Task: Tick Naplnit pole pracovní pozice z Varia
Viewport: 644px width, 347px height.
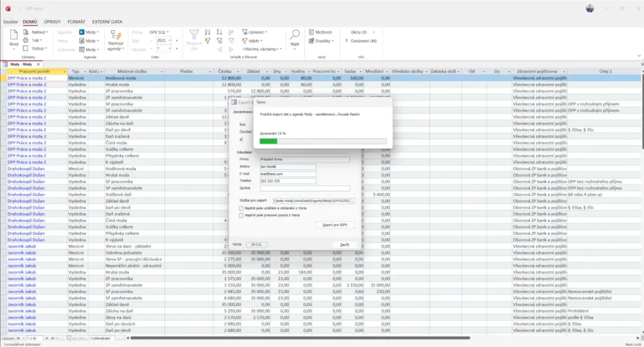Action: point(242,215)
